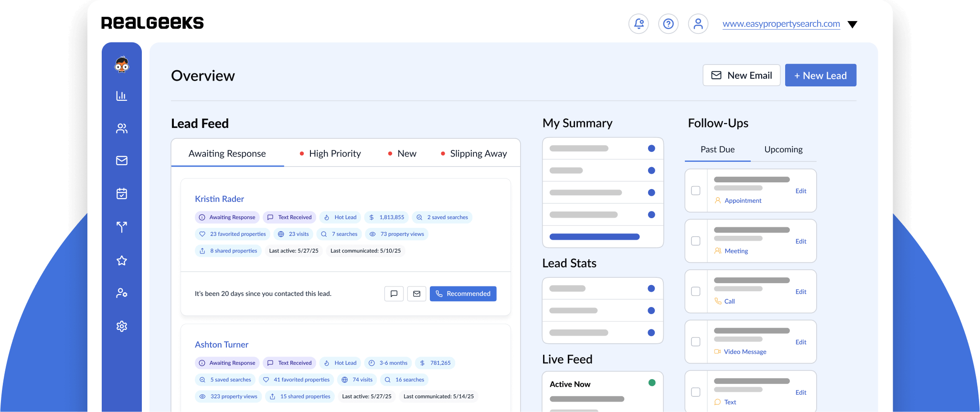This screenshot has height=412, width=980.
Task: Open the bar chart dashboard icon in sidebar
Action: click(122, 96)
